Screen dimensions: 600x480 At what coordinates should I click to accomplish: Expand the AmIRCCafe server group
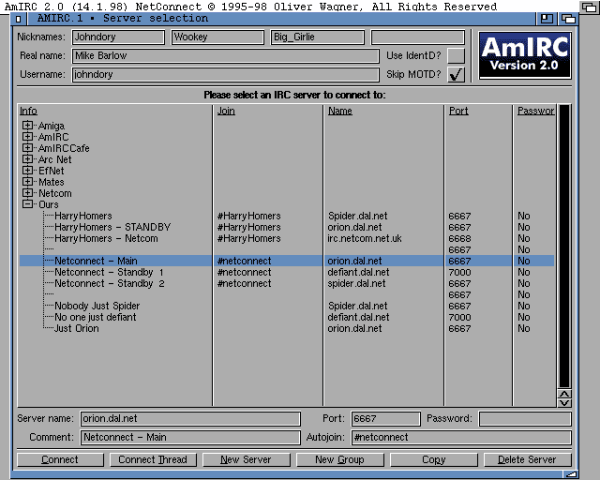pyautogui.click(x=28, y=147)
